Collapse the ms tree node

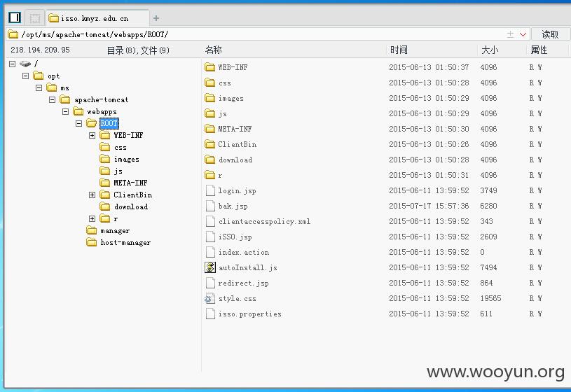pyautogui.click(x=39, y=87)
